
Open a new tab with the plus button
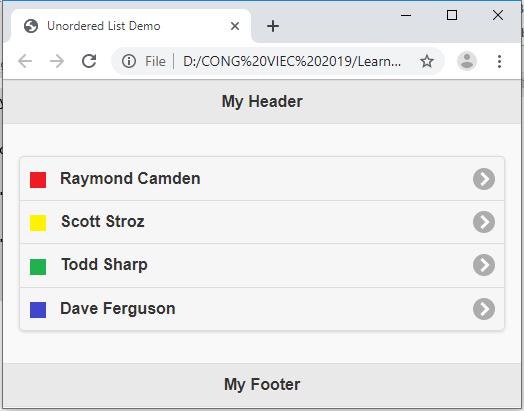(273, 26)
